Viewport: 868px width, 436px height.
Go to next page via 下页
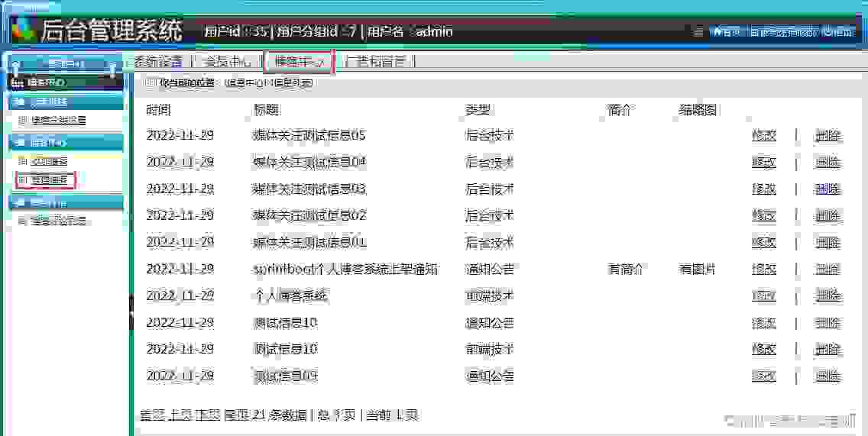click(209, 415)
